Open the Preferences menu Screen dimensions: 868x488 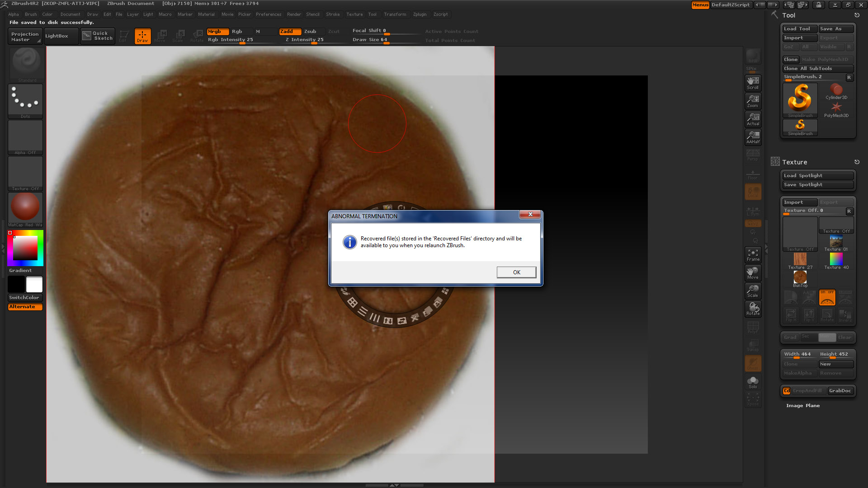268,14
